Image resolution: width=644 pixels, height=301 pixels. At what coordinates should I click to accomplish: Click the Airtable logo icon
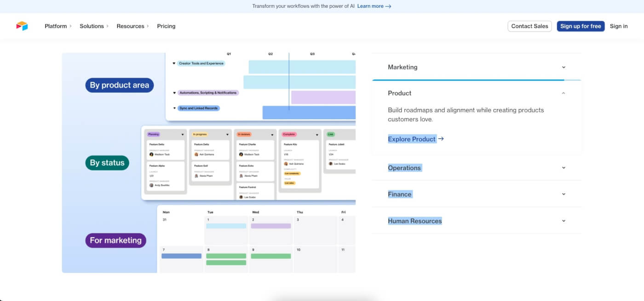21,26
